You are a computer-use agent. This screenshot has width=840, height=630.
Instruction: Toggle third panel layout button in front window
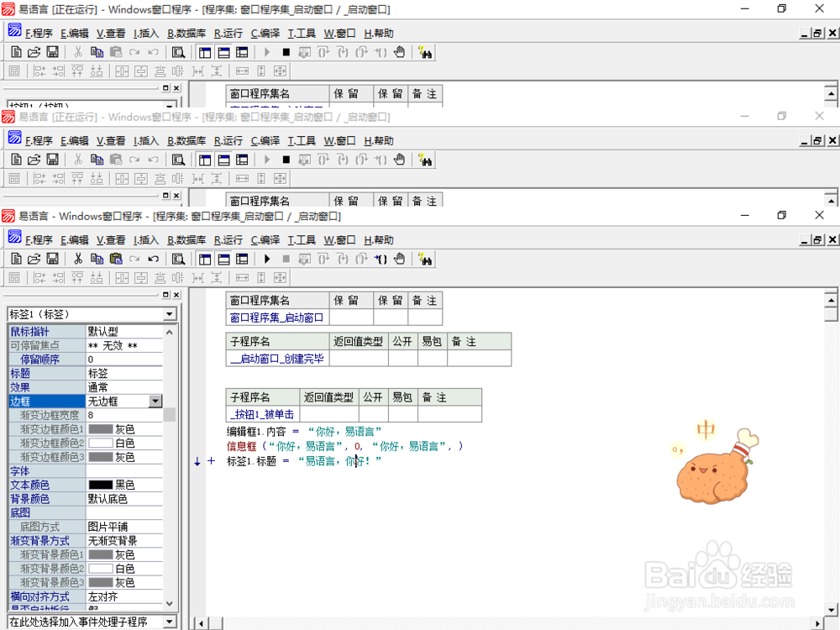[242, 260]
